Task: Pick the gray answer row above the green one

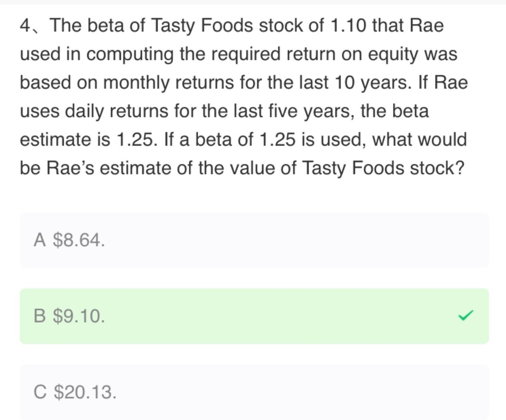Action: pyautogui.click(x=254, y=240)
